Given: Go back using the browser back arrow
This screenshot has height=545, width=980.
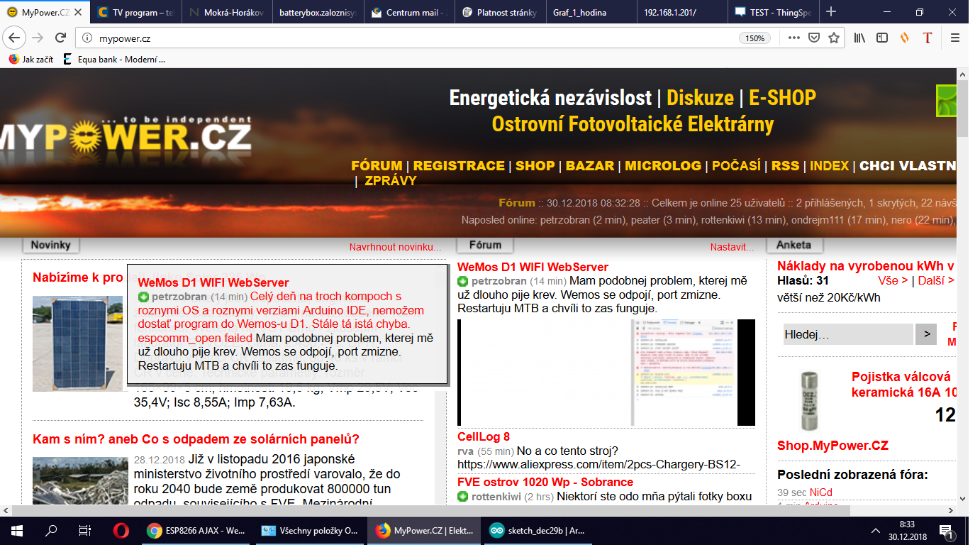Looking at the screenshot, I should [16, 38].
